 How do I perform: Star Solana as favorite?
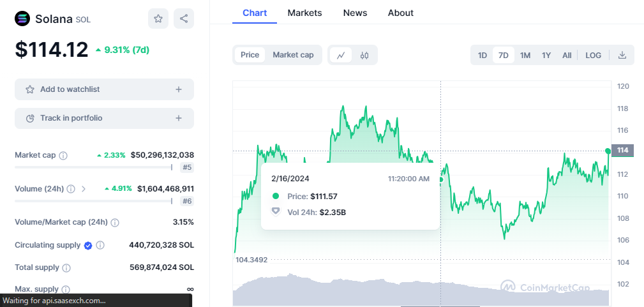point(158,19)
